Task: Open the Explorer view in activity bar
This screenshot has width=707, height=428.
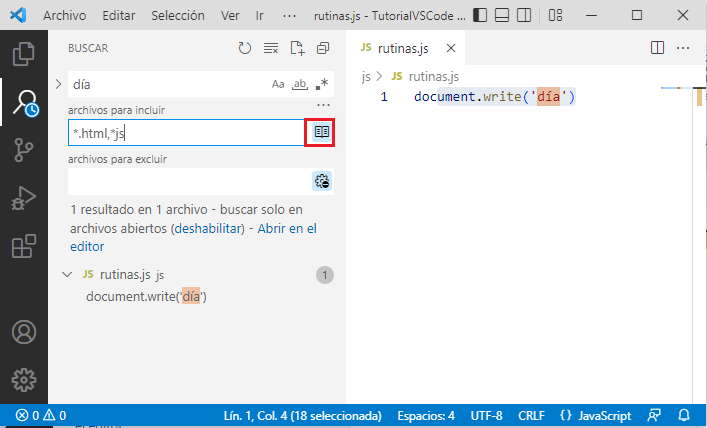Action: [23, 54]
